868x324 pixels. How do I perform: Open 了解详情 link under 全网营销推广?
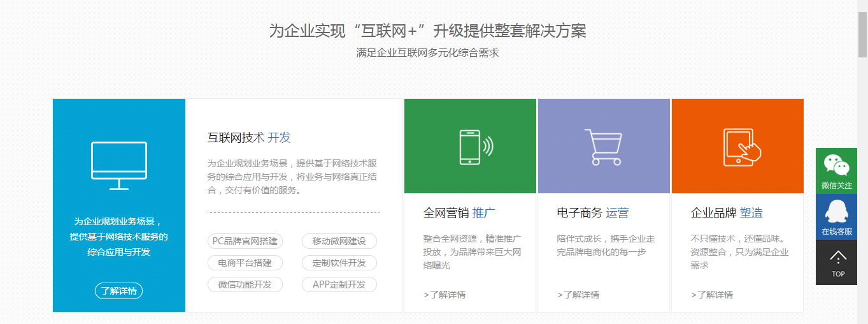pyautogui.click(x=445, y=295)
